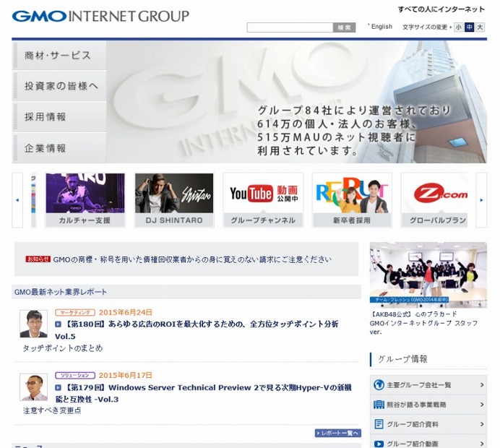Open the カルチャー支援 banner
The width and height of the screenshot is (500, 448).
pyautogui.click(x=85, y=200)
